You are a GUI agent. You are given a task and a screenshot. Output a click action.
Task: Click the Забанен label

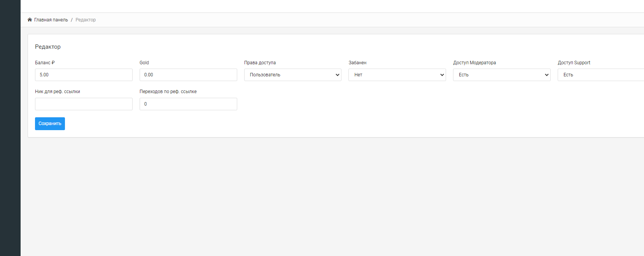point(357,63)
